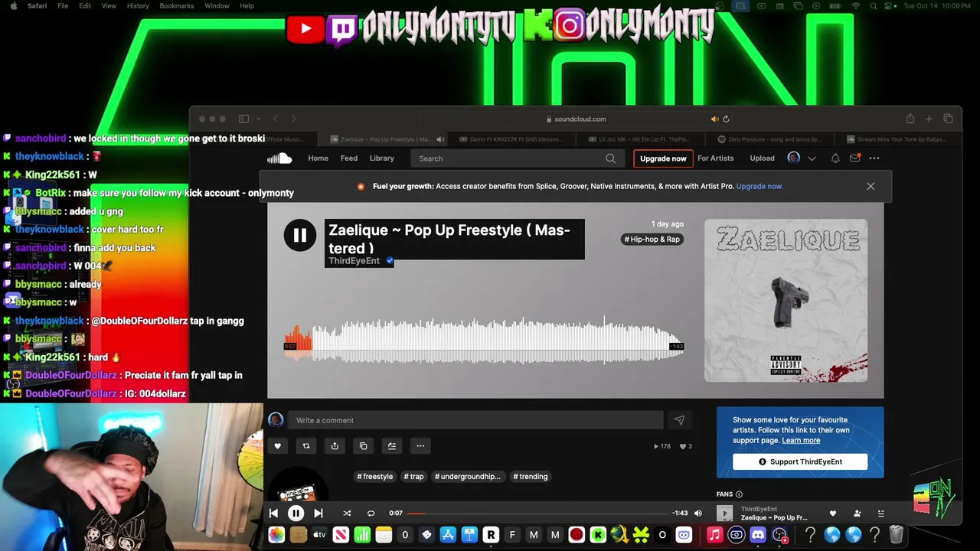
Task: Open the messages envelope icon
Action: coord(855,158)
